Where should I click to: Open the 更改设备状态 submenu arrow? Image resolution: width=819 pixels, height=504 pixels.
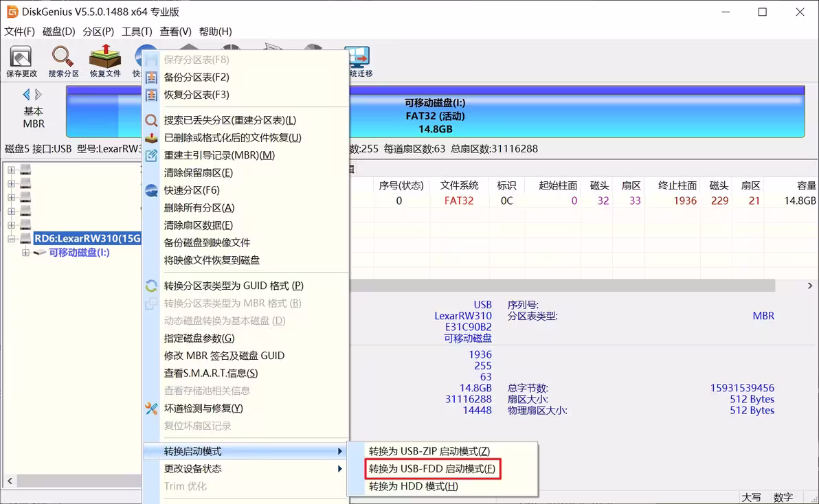pos(339,468)
